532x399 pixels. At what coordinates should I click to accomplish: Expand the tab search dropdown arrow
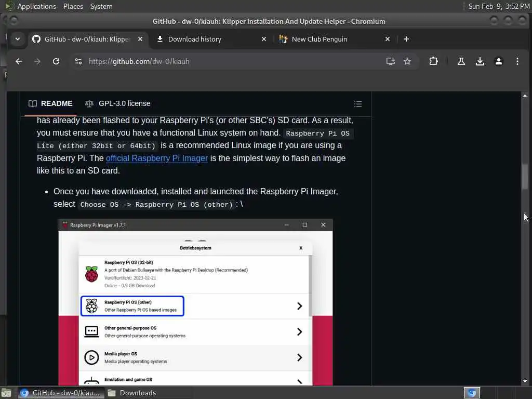tap(18, 39)
